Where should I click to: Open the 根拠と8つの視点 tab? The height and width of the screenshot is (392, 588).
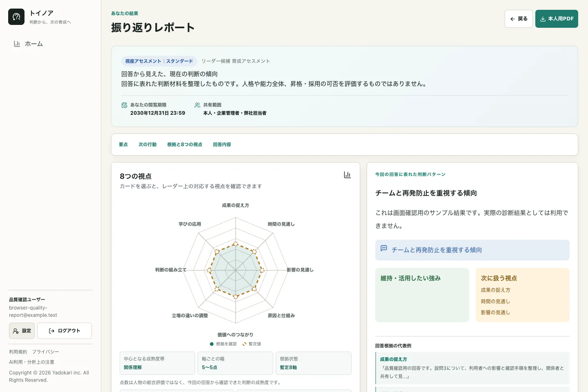(x=185, y=145)
